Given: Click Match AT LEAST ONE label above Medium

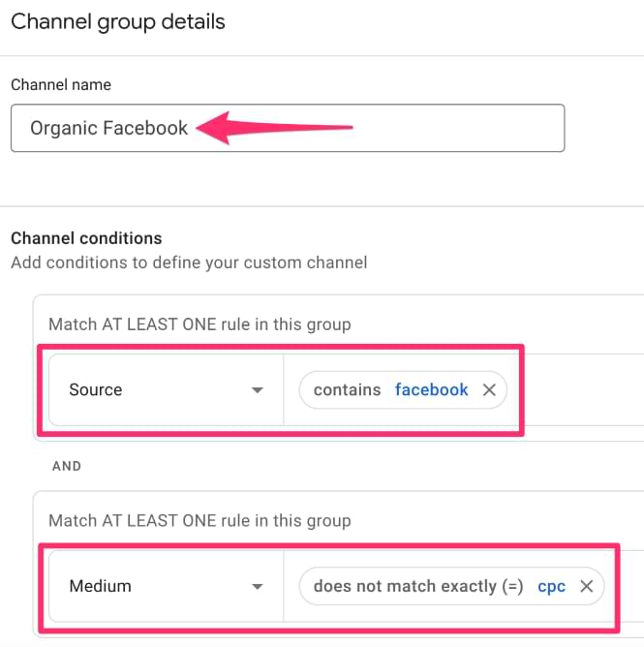Looking at the screenshot, I should pos(199,521).
